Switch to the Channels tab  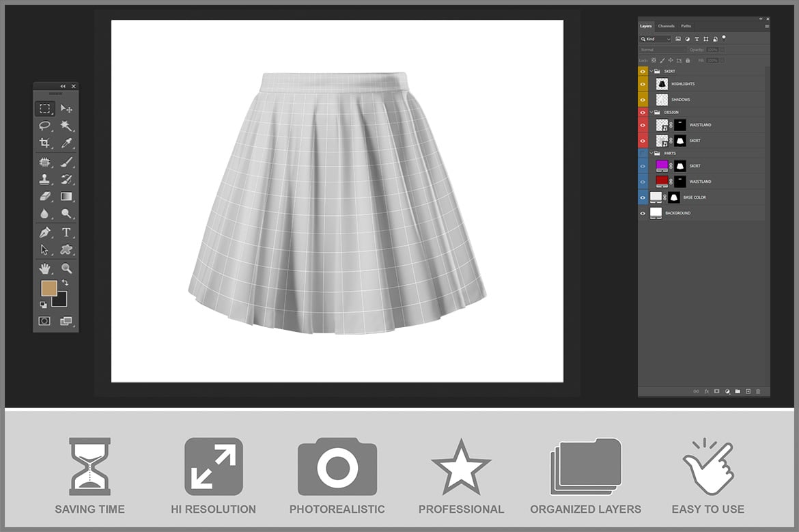coord(666,26)
